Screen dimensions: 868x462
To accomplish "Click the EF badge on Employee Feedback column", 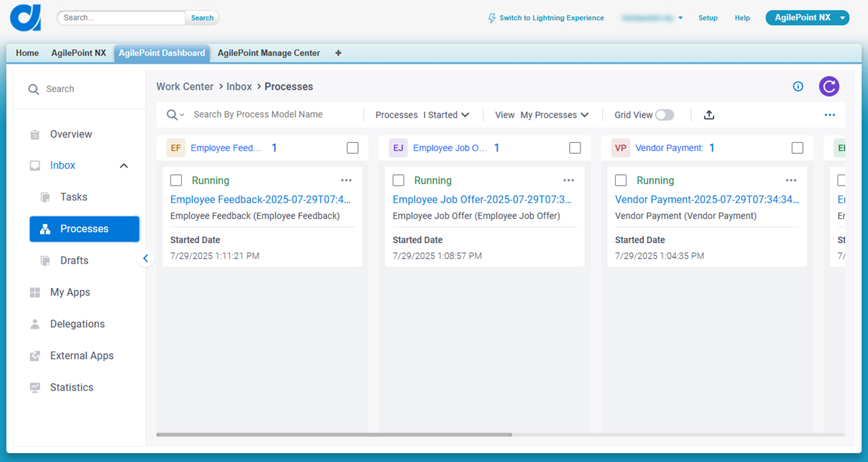I will point(176,148).
